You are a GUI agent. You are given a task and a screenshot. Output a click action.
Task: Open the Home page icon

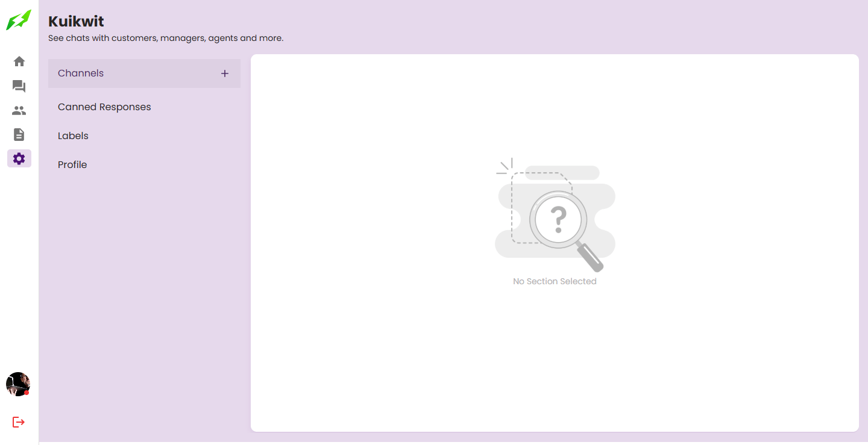point(19,61)
